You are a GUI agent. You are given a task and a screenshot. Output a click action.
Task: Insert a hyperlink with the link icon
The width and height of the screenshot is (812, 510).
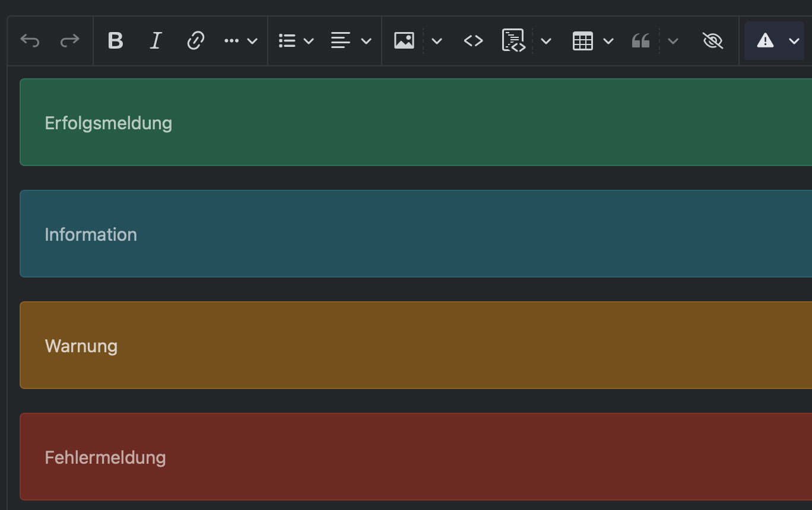[x=195, y=41]
